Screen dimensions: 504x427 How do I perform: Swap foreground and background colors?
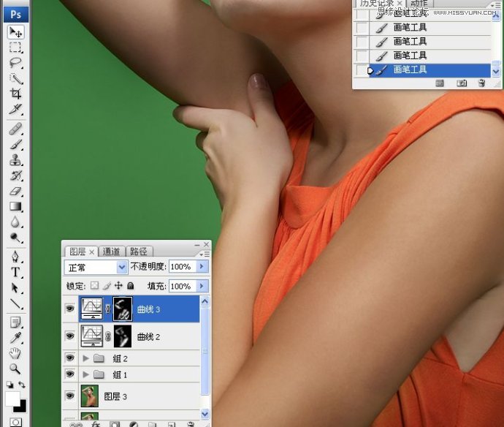[21, 385]
